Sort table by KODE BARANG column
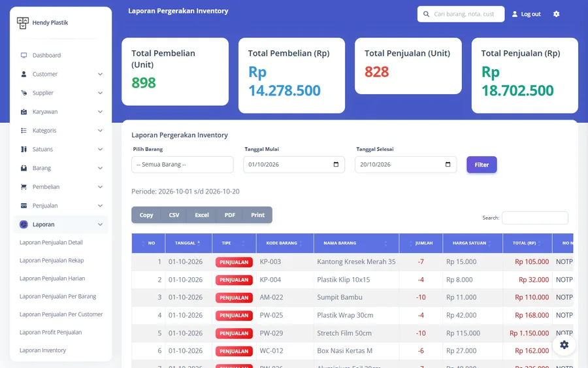Viewport: 588px width, 368px height. (285, 243)
